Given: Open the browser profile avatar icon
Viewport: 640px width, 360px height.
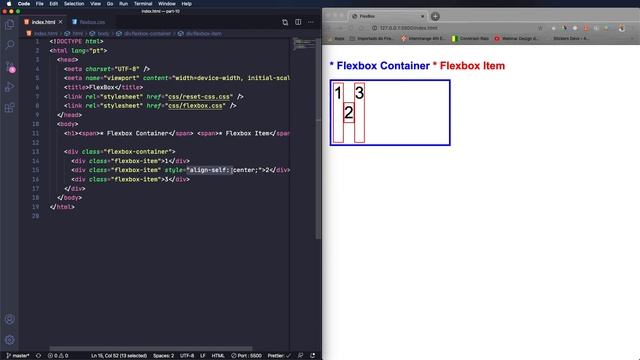Looking at the screenshot, I should [x=622, y=28].
